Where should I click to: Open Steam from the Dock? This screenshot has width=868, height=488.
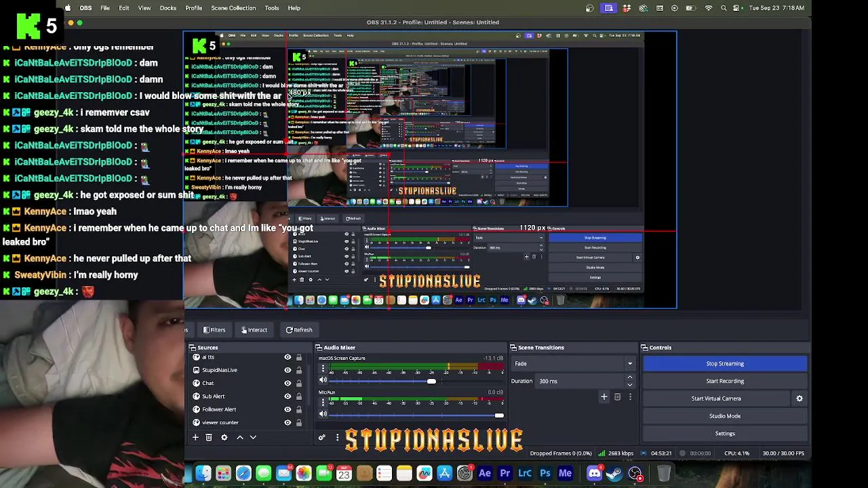(614, 473)
